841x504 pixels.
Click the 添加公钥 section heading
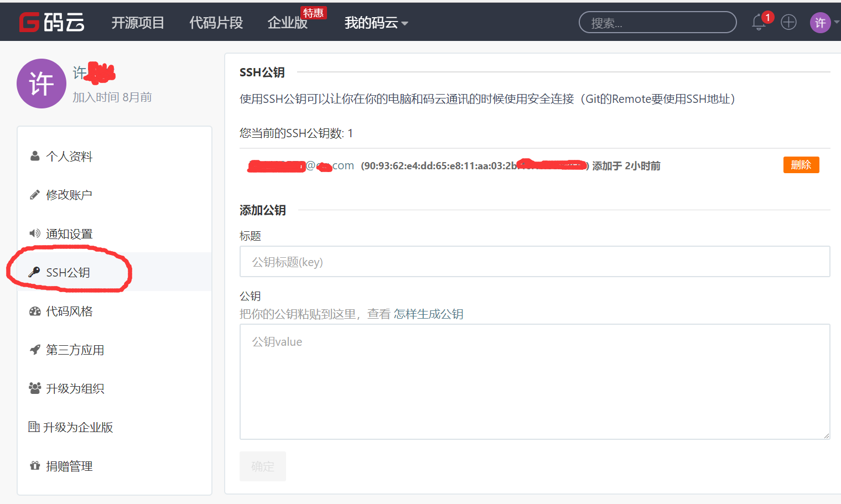[x=263, y=210]
